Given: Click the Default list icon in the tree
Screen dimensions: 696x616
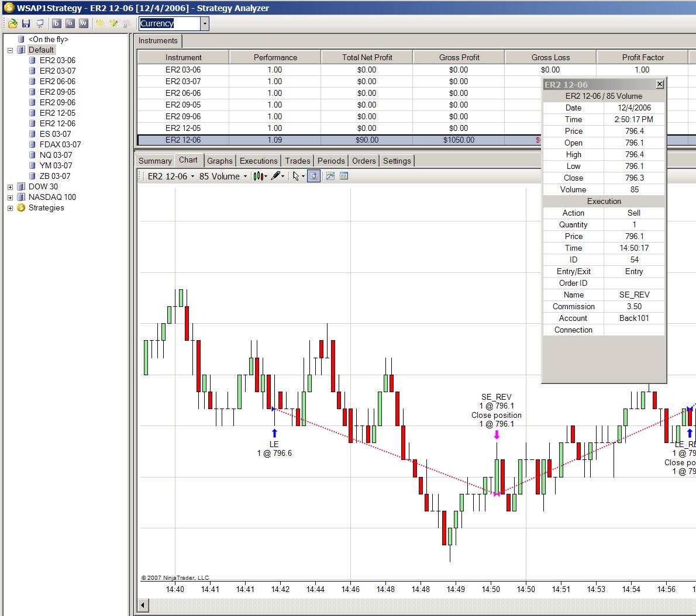Looking at the screenshot, I should click(x=21, y=50).
